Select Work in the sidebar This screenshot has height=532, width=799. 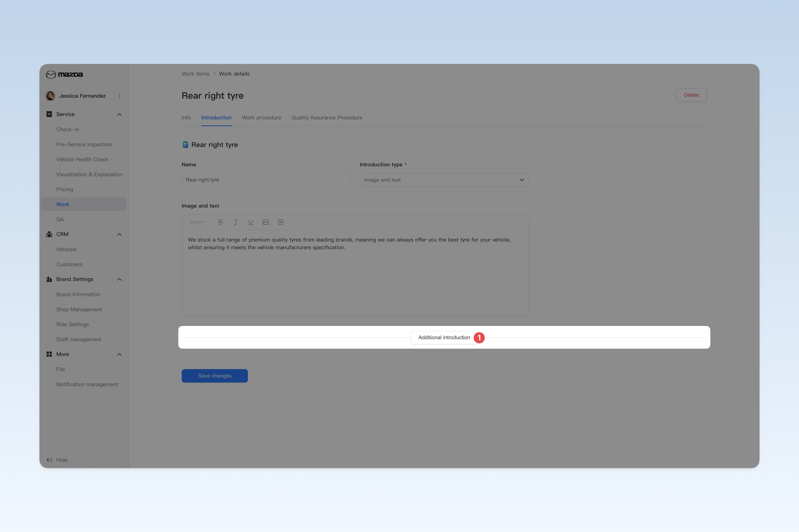[84, 204]
